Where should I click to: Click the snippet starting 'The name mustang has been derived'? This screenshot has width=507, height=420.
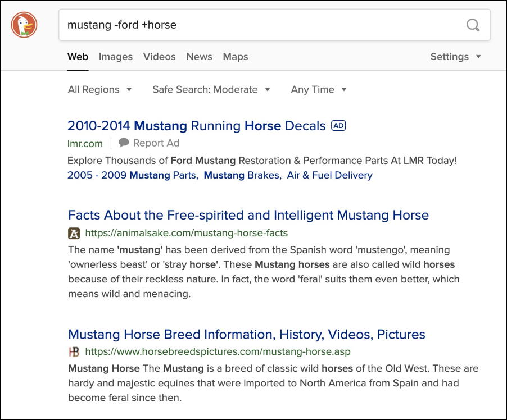point(264,272)
